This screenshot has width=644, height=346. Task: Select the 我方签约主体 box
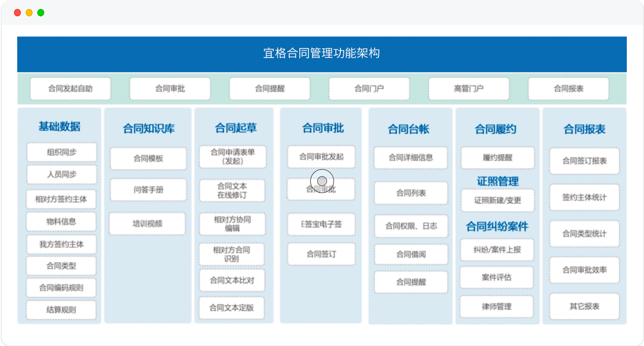[x=61, y=245]
